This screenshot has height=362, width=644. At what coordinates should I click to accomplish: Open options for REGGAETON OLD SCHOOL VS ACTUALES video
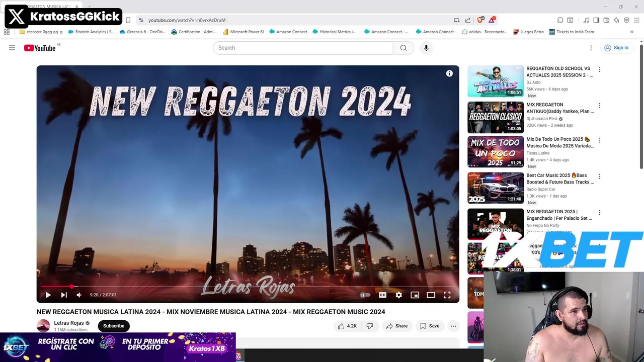click(599, 69)
